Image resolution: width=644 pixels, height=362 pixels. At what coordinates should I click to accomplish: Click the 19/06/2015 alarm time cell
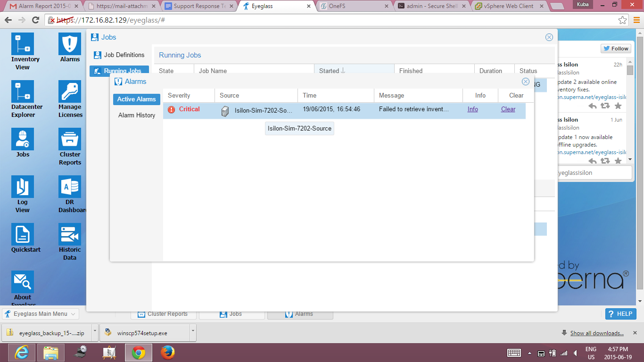click(331, 109)
